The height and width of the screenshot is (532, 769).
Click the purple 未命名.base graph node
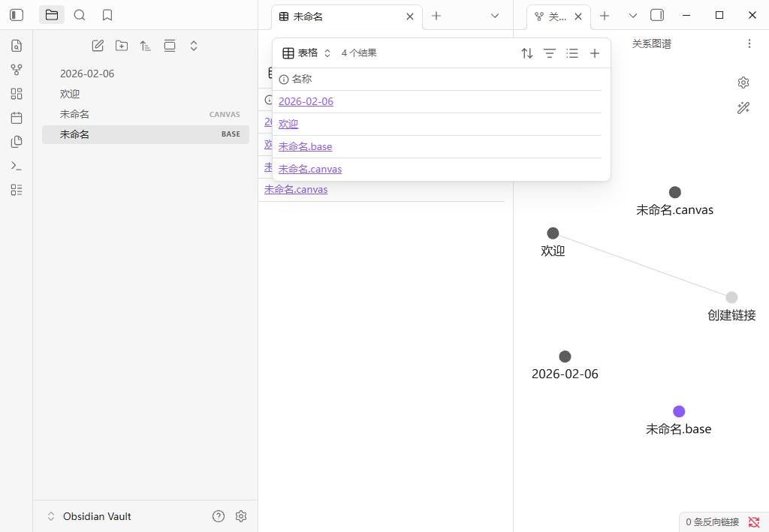point(679,411)
